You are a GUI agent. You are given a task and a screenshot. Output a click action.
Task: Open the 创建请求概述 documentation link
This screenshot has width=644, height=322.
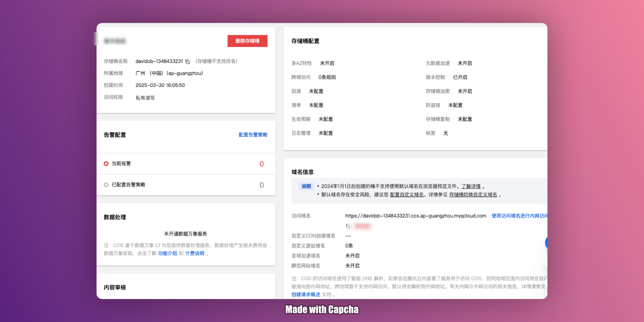click(x=306, y=294)
